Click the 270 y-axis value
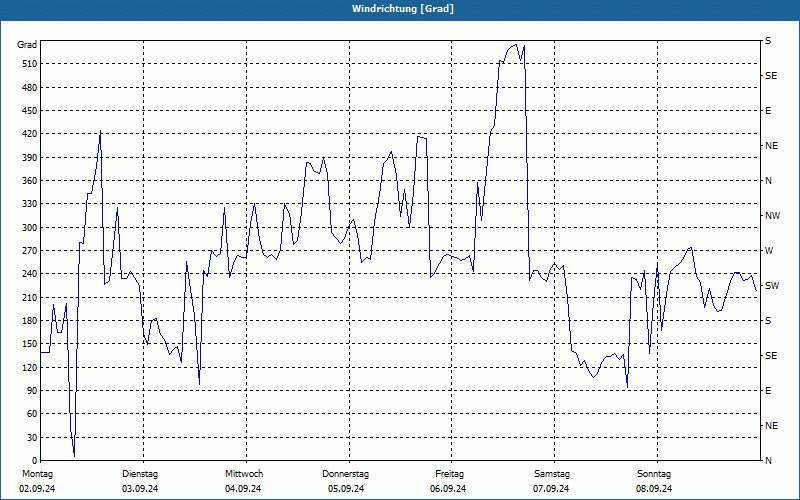The image size is (800, 500). click(30, 251)
